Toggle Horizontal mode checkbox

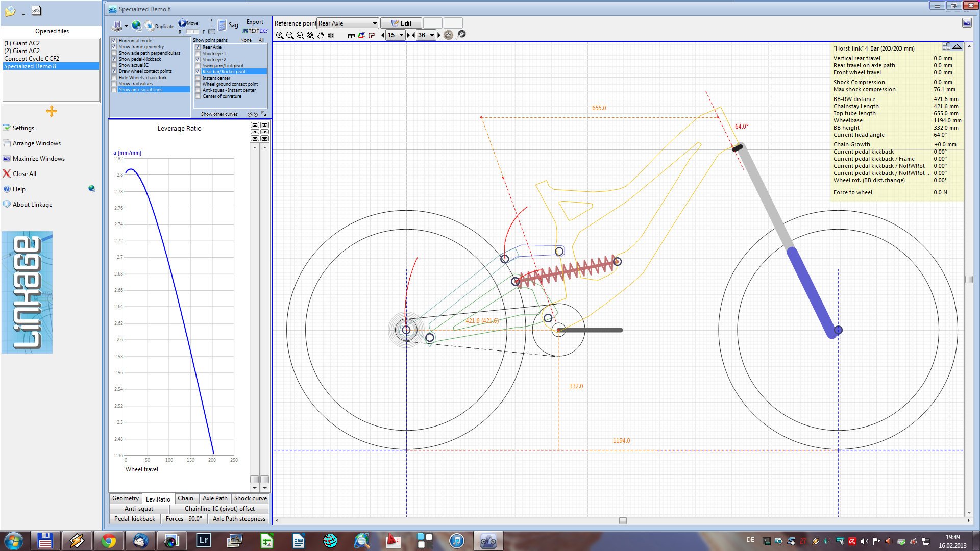(x=114, y=40)
